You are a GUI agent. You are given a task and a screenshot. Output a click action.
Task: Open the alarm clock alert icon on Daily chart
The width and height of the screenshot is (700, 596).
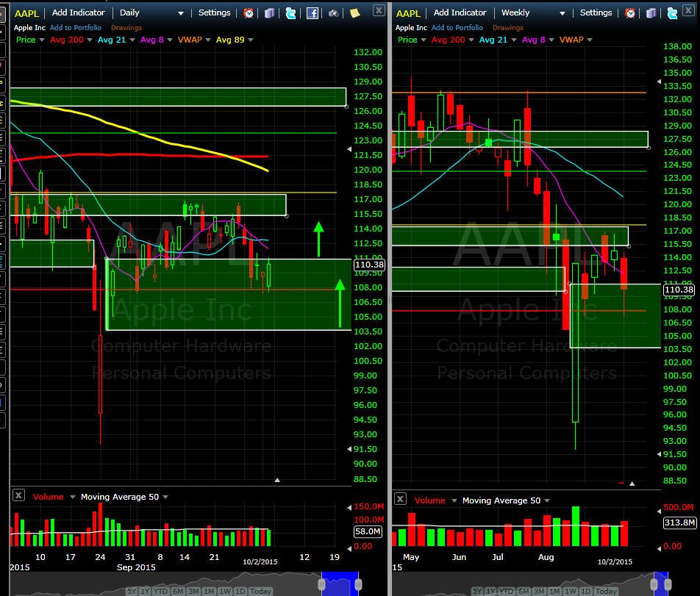click(249, 13)
